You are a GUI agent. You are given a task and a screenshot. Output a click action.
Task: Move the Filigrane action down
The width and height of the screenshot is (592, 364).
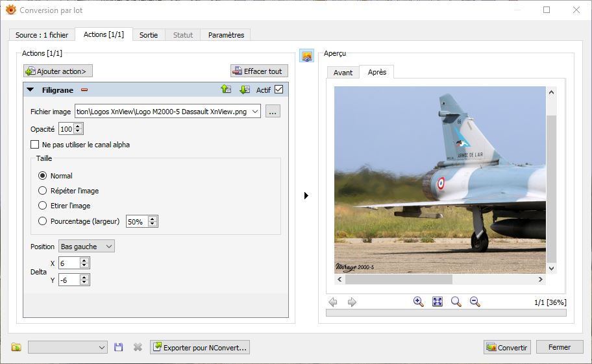click(244, 90)
